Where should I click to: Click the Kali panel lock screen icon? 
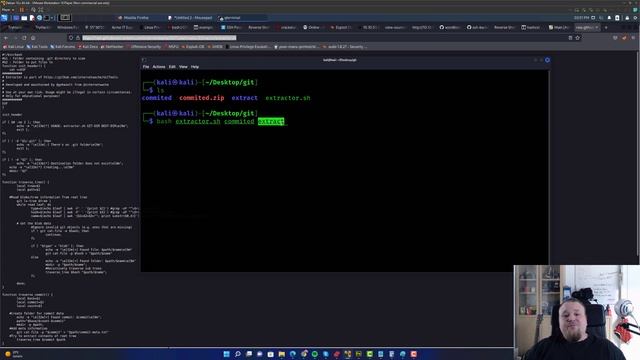627,18
